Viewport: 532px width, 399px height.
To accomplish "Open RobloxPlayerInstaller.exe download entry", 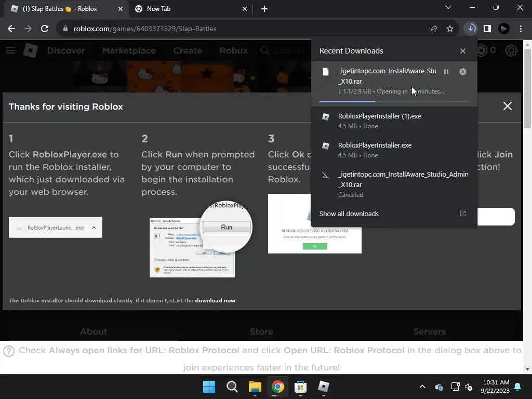I will pyautogui.click(x=394, y=150).
